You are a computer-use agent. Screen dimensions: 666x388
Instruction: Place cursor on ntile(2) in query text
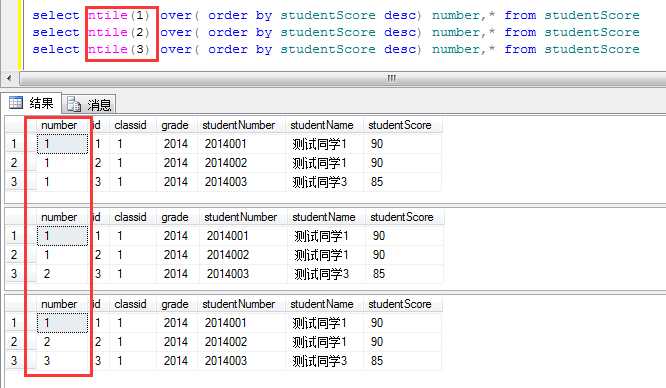(x=119, y=32)
